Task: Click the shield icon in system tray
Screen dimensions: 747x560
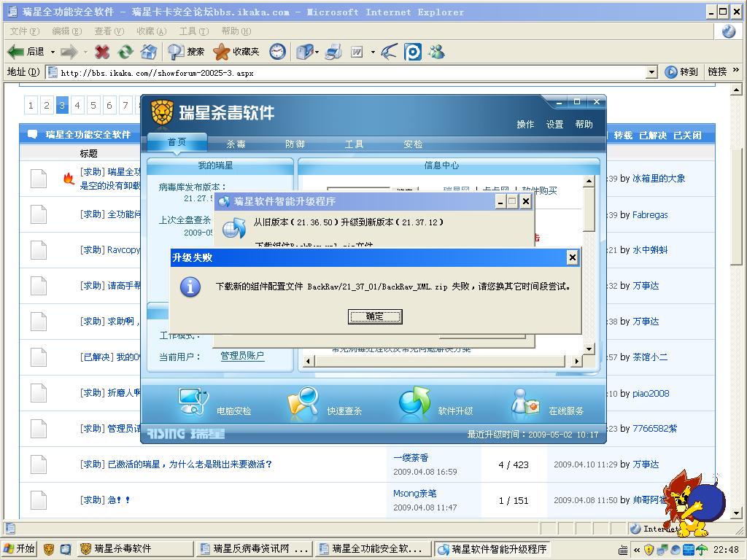Action: pyautogui.click(x=649, y=549)
